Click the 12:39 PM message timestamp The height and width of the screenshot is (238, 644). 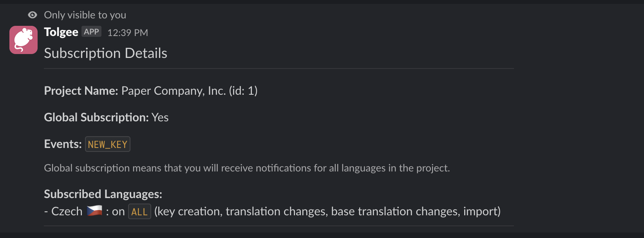[x=128, y=33]
